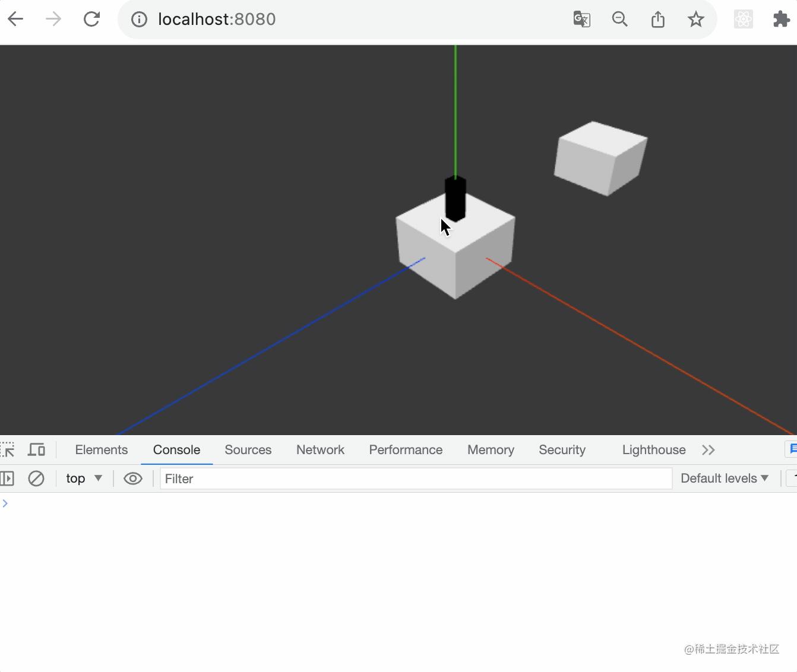The image size is (797, 672).
Task: Switch to the Lighthouse panel
Action: click(653, 449)
